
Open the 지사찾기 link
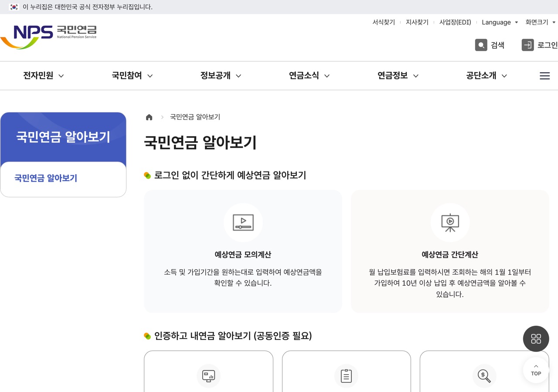pyautogui.click(x=417, y=22)
